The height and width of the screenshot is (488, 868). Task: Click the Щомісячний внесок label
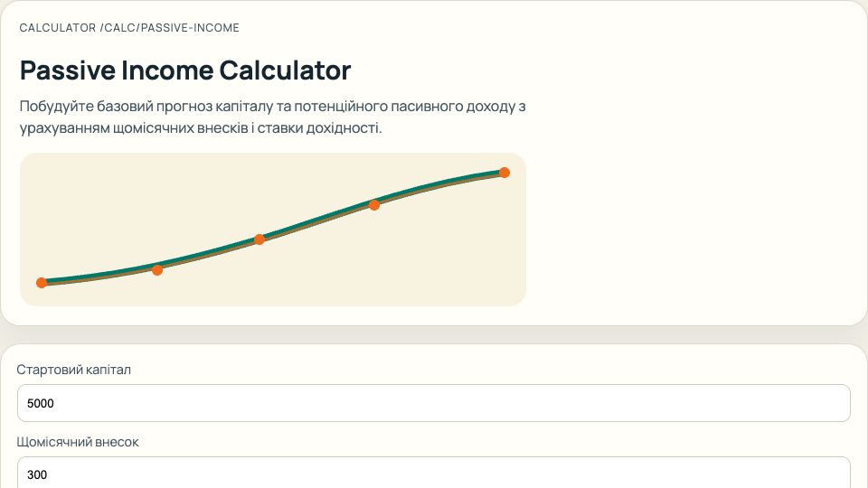78,442
